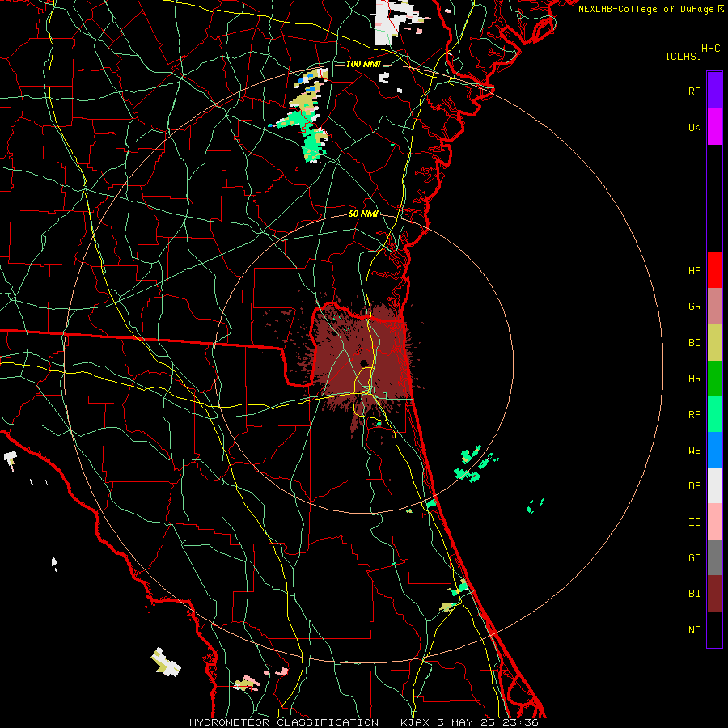Click the IC light pink legend swatch
The width and height of the screenshot is (728, 728).
(x=714, y=522)
